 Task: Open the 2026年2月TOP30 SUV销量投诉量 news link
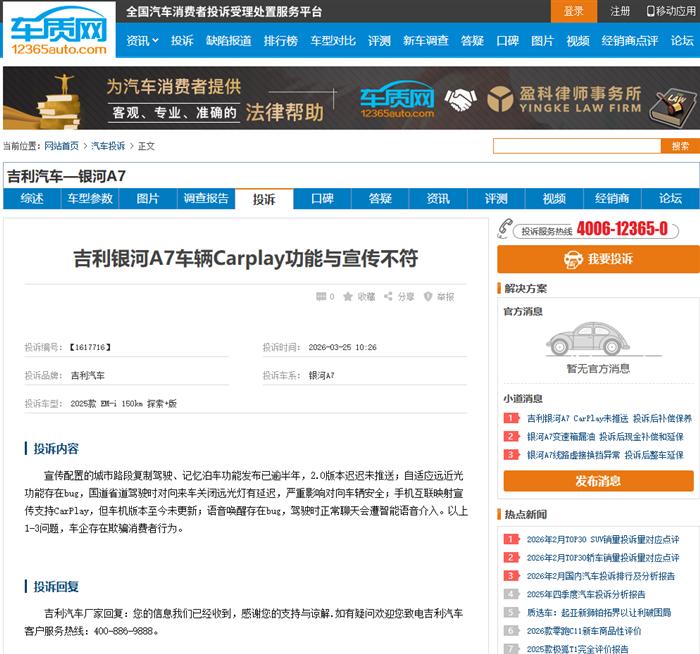click(602, 539)
